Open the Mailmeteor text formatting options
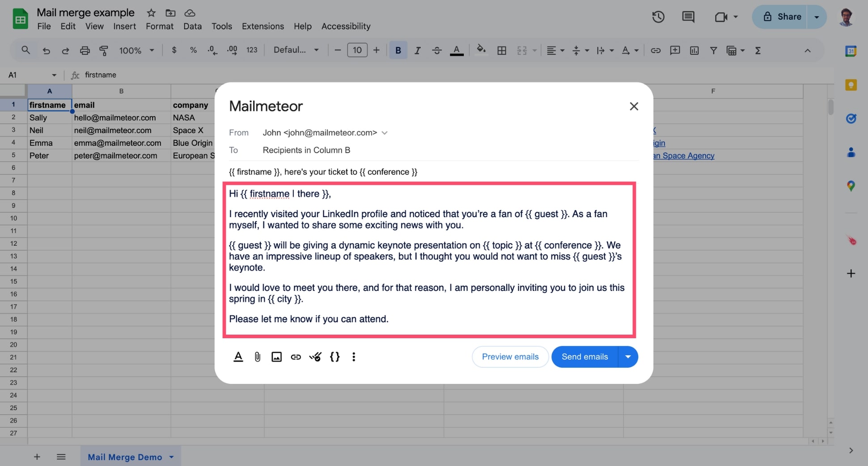 [x=238, y=357]
